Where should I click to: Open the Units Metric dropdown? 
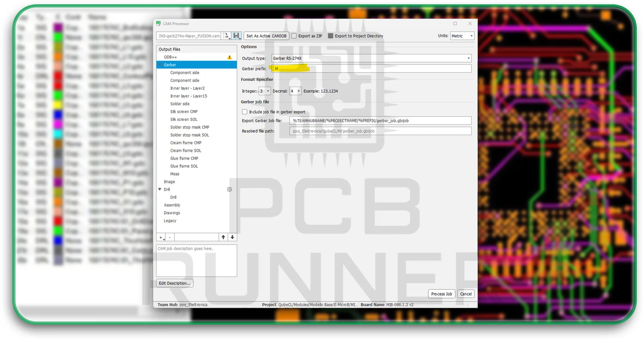tap(462, 36)
